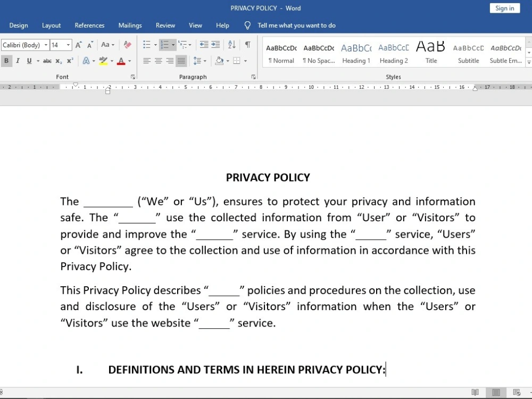Image resolution: width=532 pixels, height=399 pixels.
Task: Apply text highlight color marker
Action: (103, 61)
